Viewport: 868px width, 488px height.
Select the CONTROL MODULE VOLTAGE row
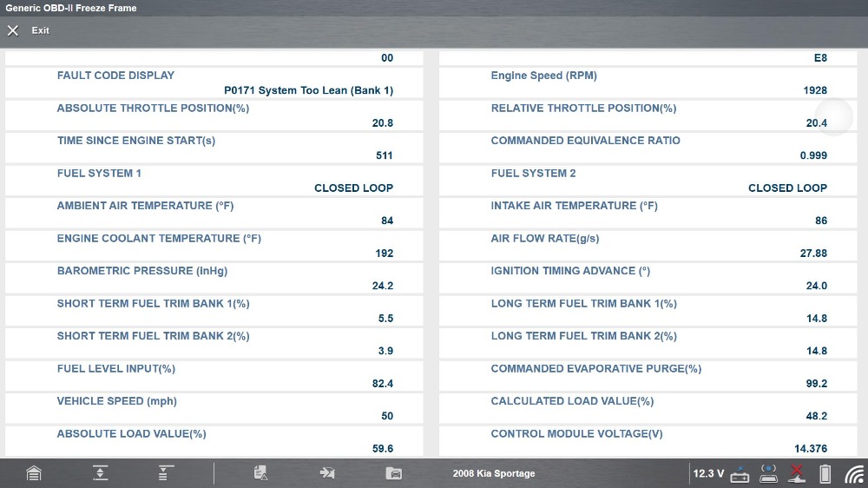[648, 441]
